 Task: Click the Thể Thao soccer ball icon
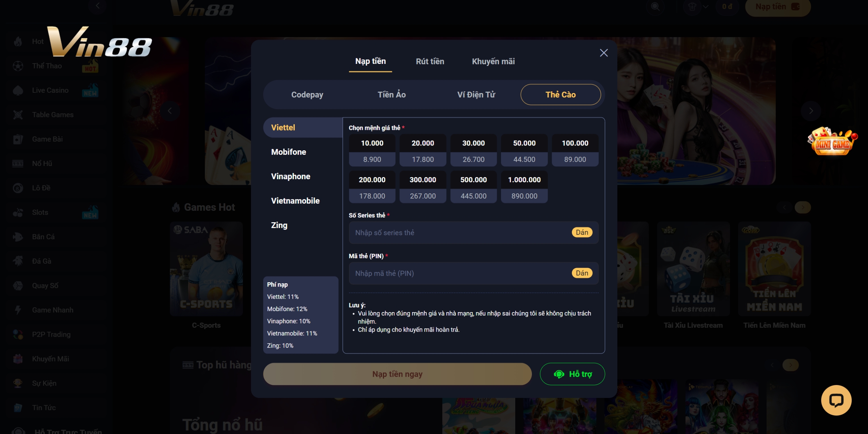click(18, 66)
